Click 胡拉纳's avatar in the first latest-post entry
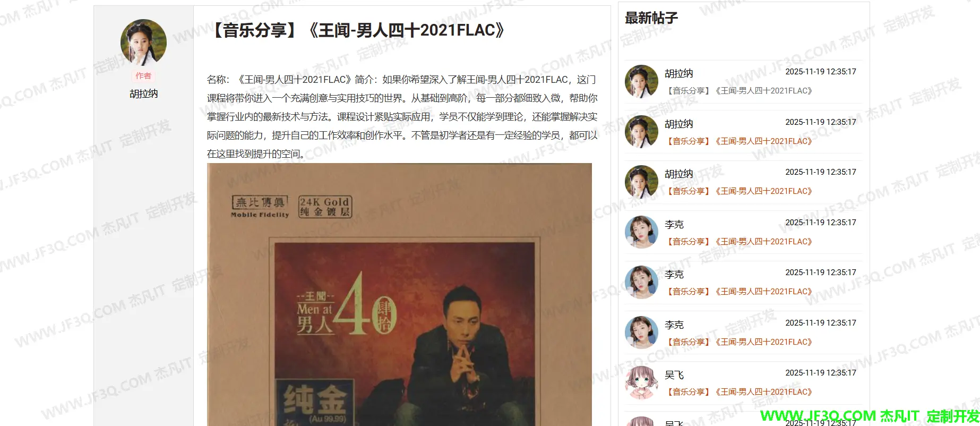Viewport: 980px width, 426px height. click(641, 81)
